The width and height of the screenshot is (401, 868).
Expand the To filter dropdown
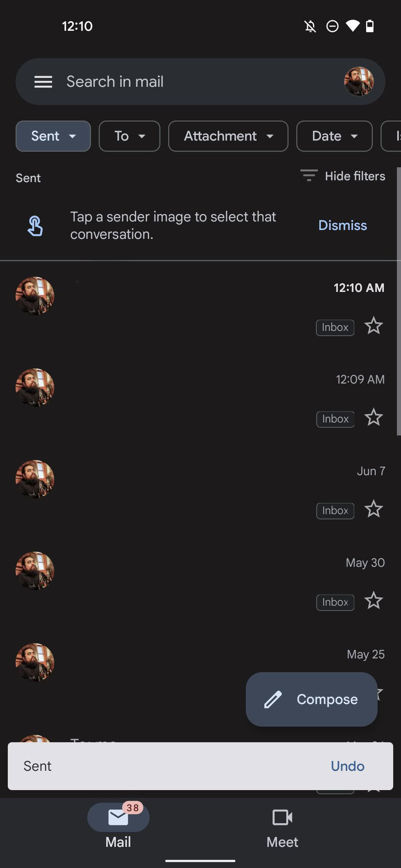click(129, 136)
